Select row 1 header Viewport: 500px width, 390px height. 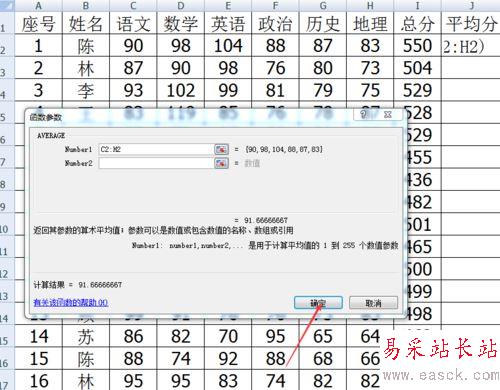pos(7,23)
